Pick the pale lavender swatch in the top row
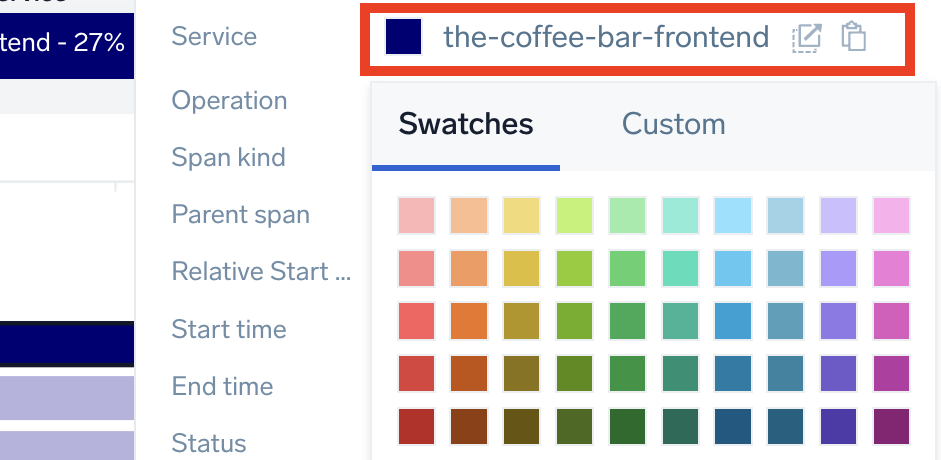 (838, 215)
